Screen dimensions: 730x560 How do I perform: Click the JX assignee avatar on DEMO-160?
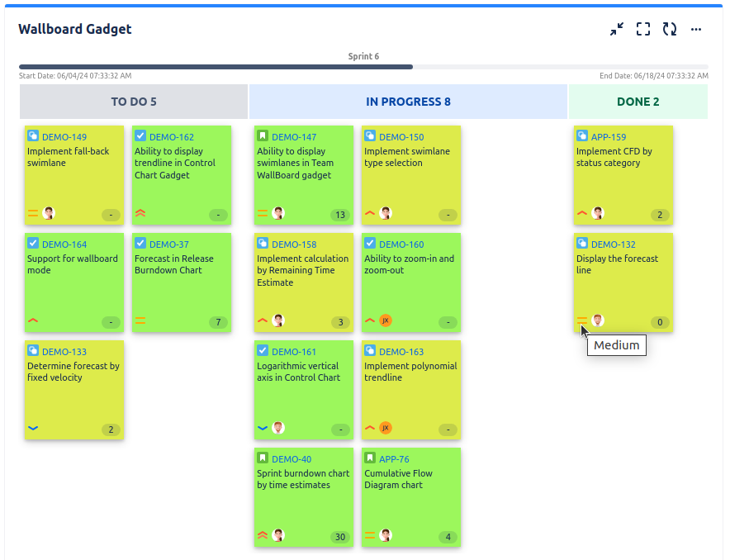[386, 320]
